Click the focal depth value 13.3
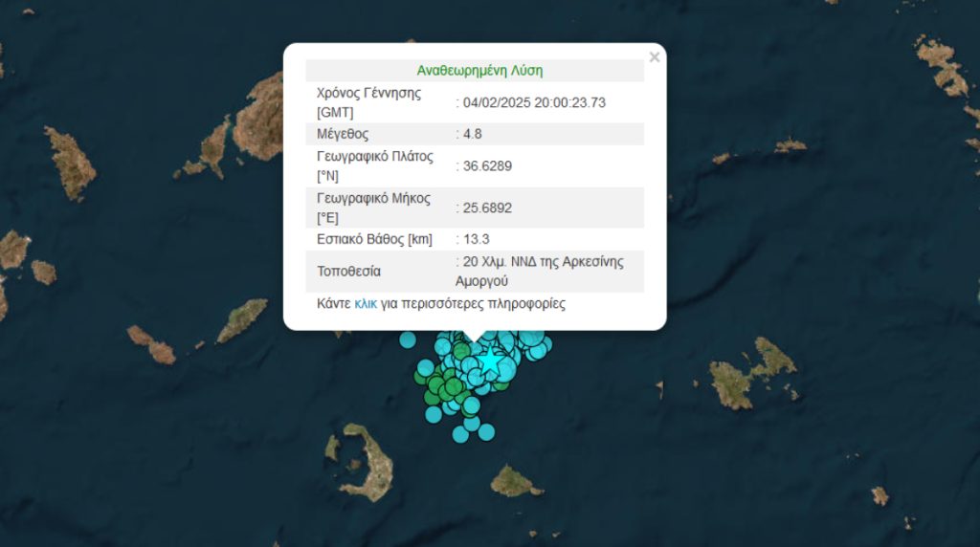980x547 pixels. [476, 238]
